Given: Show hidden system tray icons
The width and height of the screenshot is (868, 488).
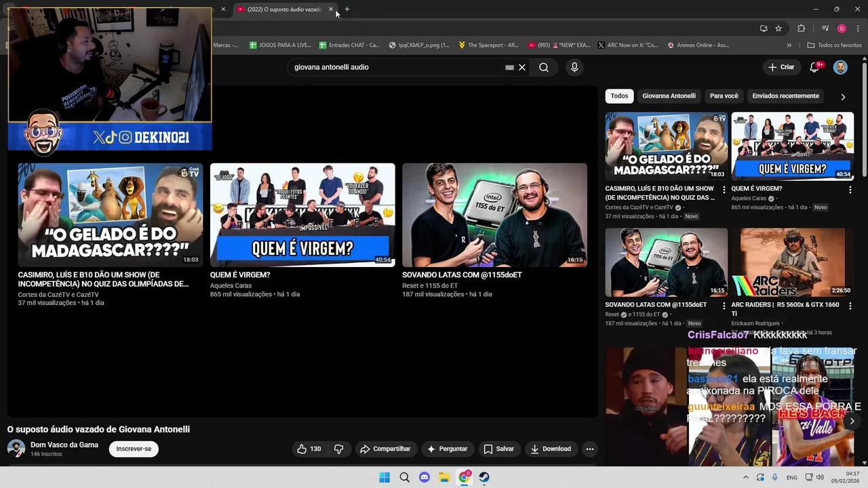Looking at the screenshot, I should pos(746,477).
